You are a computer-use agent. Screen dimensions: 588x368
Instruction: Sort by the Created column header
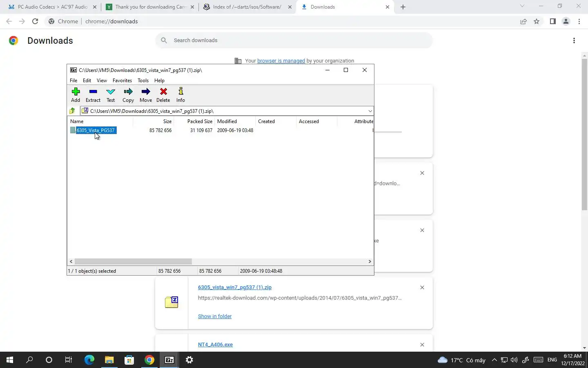click(x=276, y=121)
